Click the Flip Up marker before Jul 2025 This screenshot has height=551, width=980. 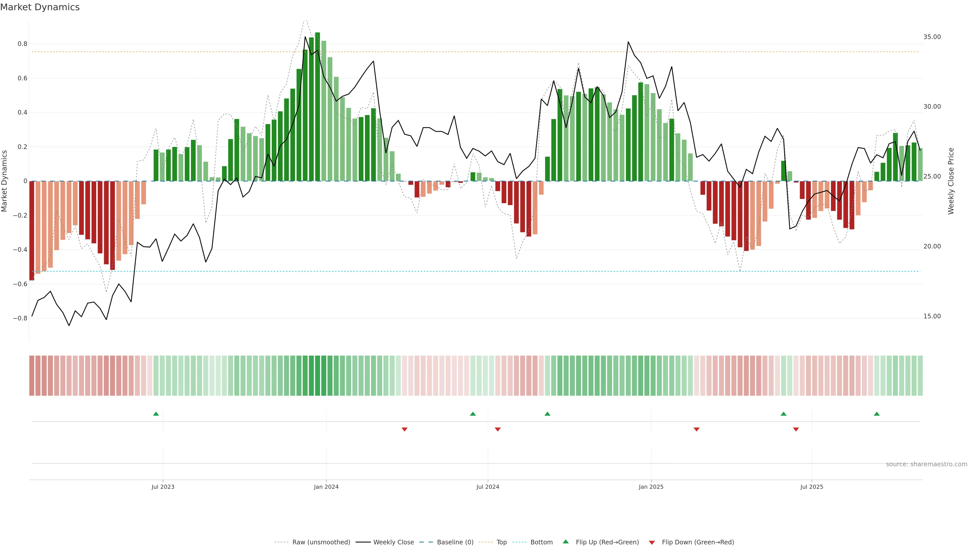tap(783, 414)
